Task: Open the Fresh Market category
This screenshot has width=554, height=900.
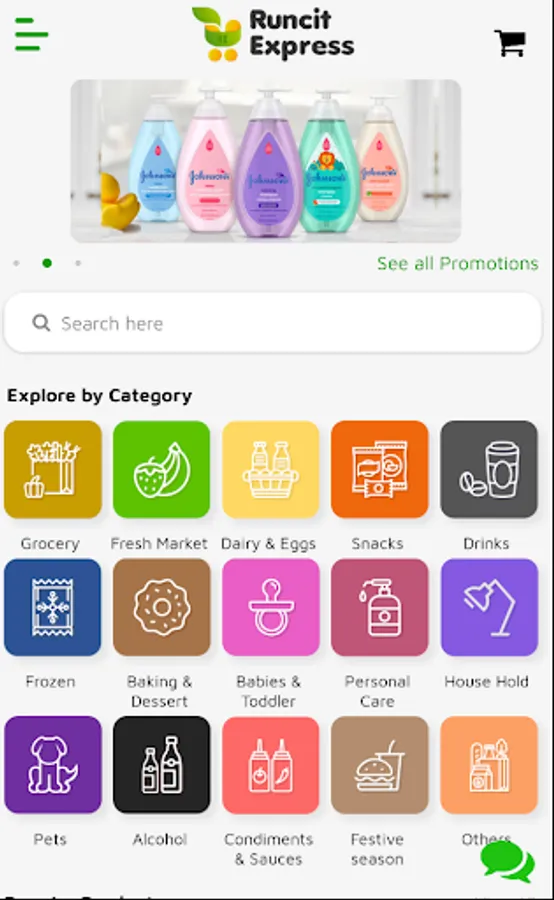Action: pos(161,470)
